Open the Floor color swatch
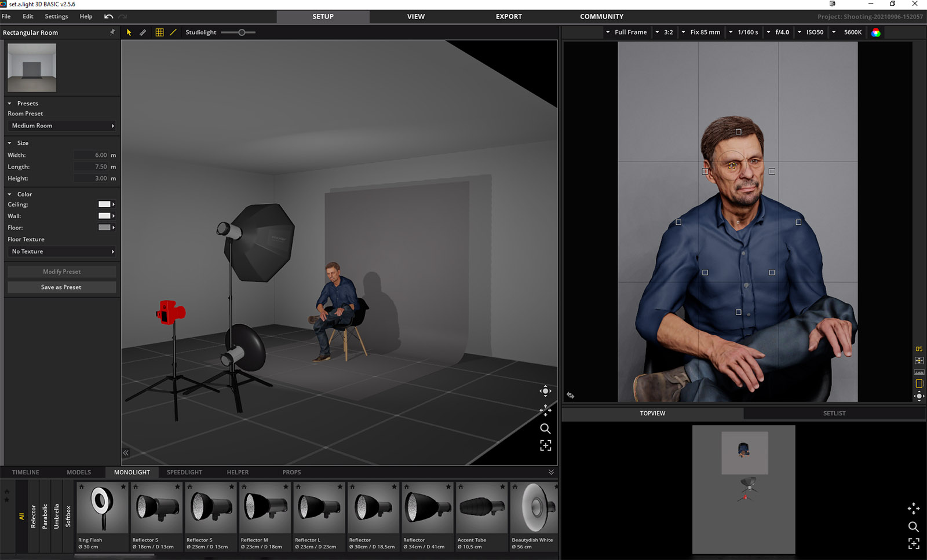The height and width of the screenshot is (560, 927). pos(104,228)
